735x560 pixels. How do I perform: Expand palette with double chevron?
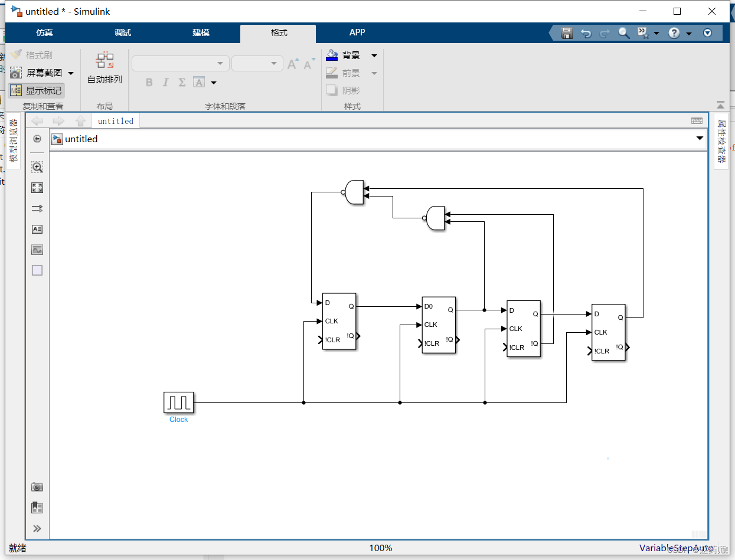coord(37,528)
